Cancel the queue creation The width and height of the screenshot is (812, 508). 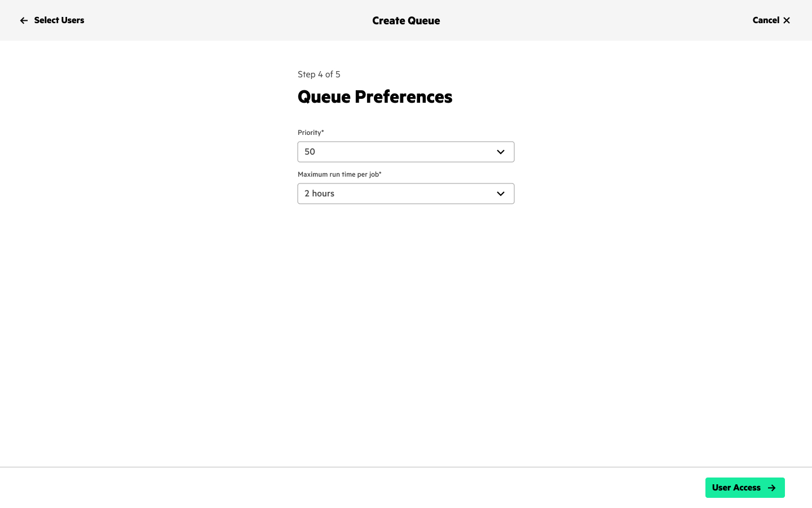pyautogui.click(x=771, y=20)
